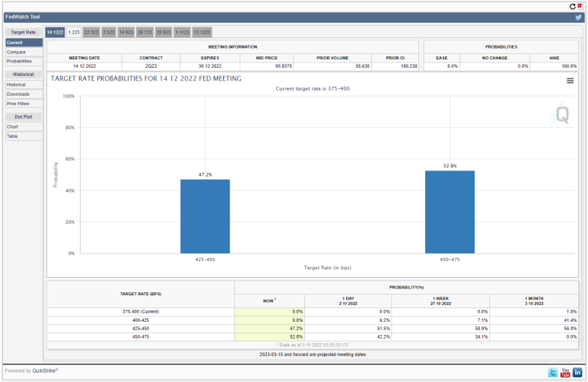The width and height of the screenshot is (588, 382).
Task: Open the Probabilities sidebar item
Action: (x=24, y=61)
